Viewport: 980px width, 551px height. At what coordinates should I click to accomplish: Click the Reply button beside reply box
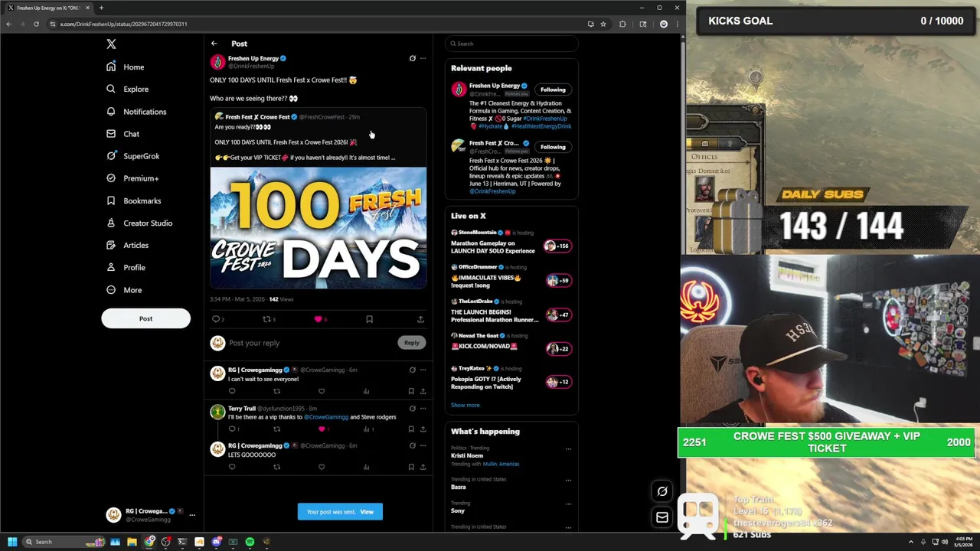point(412,343)
